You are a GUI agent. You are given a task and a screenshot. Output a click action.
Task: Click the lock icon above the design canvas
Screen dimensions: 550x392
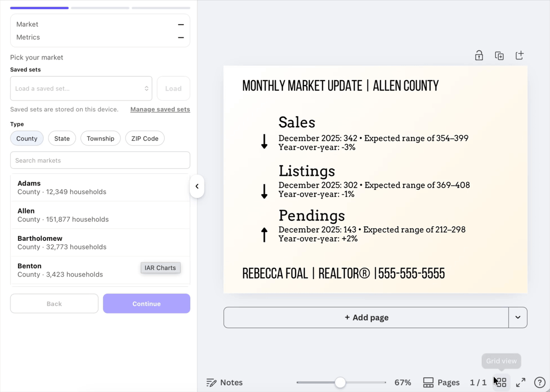point(478,55)
